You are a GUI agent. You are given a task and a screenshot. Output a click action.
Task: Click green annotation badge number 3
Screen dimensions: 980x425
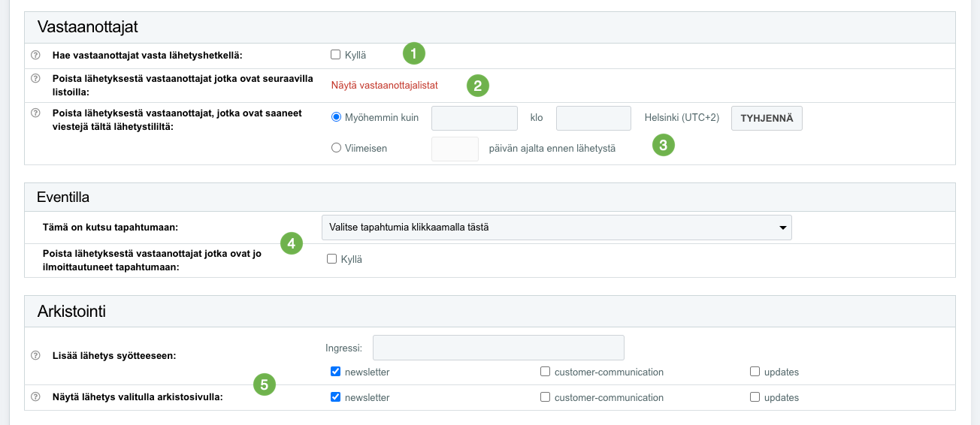coord(663,145)
